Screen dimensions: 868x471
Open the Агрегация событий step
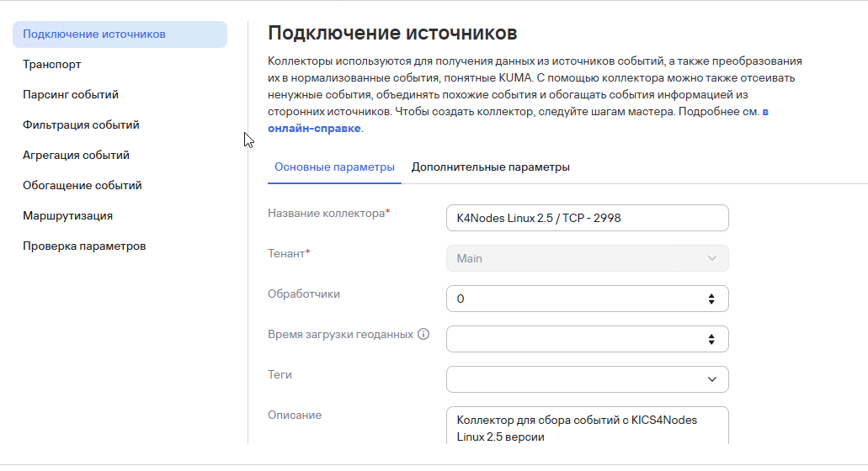pos(76,156)
